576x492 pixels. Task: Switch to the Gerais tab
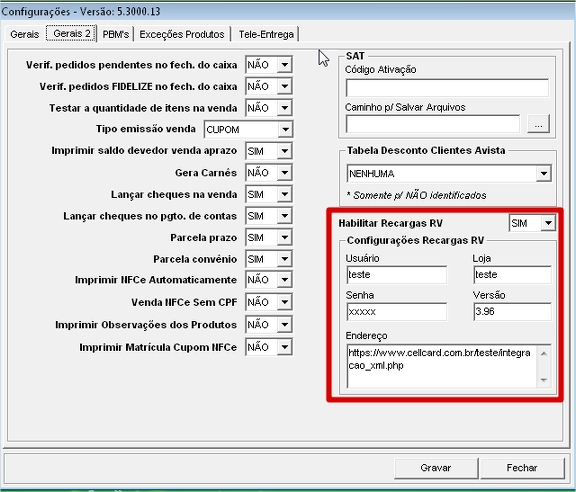24,34
